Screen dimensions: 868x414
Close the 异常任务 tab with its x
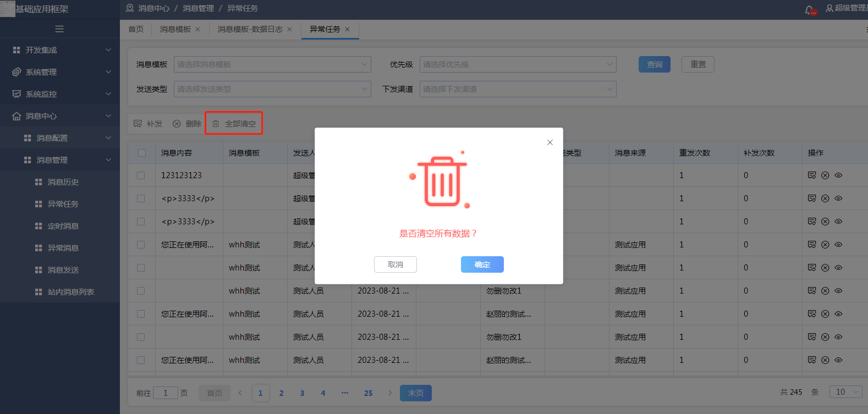347,29
